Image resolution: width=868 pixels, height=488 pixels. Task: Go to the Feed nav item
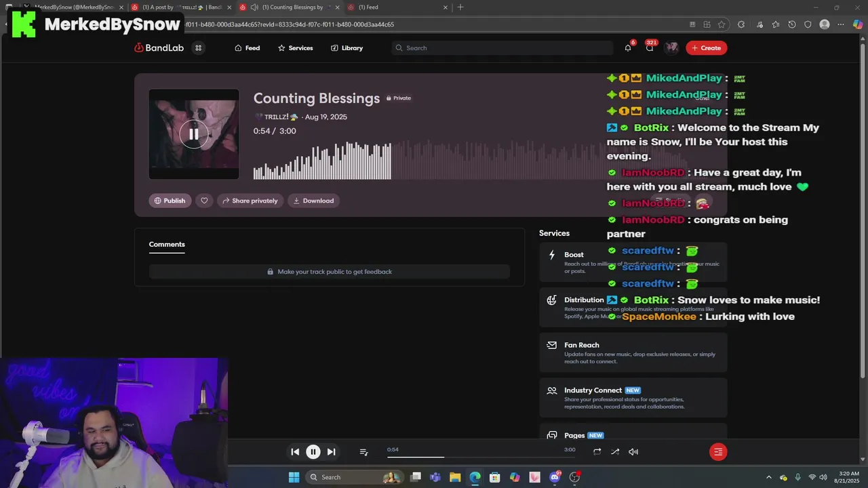click(248, 48)
